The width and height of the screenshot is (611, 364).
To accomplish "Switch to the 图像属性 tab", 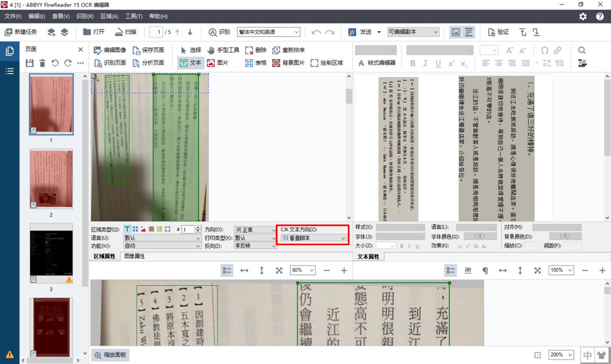I will [135, 256].
